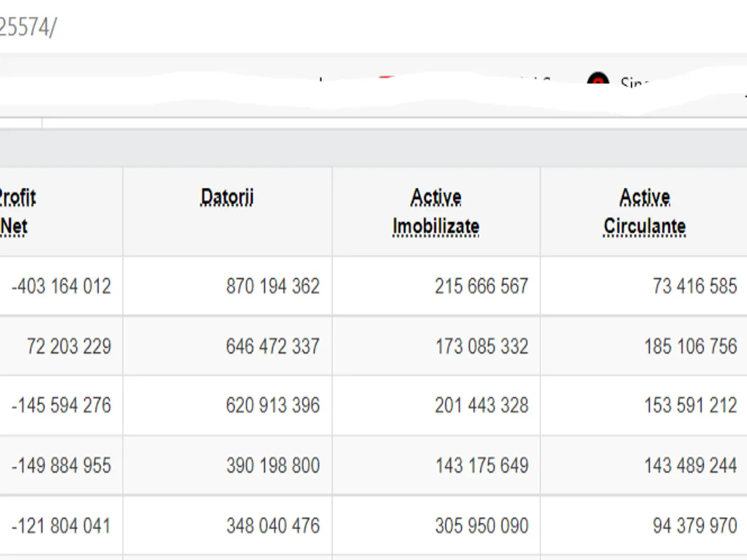747x560 pixels.
Task: Click Active Circulante value 73 416 585
Action: (x=694, y=286)
